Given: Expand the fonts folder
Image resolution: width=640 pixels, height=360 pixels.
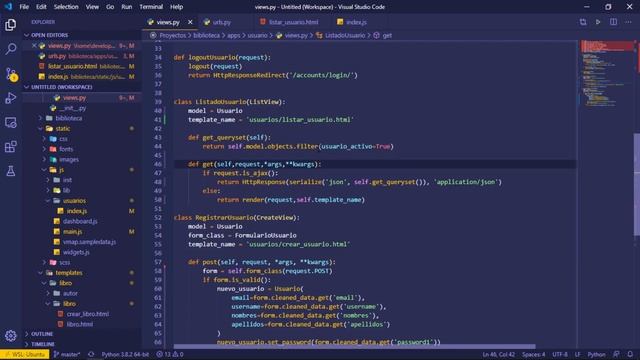Looking at the screenshot, I should pos(66,149).
